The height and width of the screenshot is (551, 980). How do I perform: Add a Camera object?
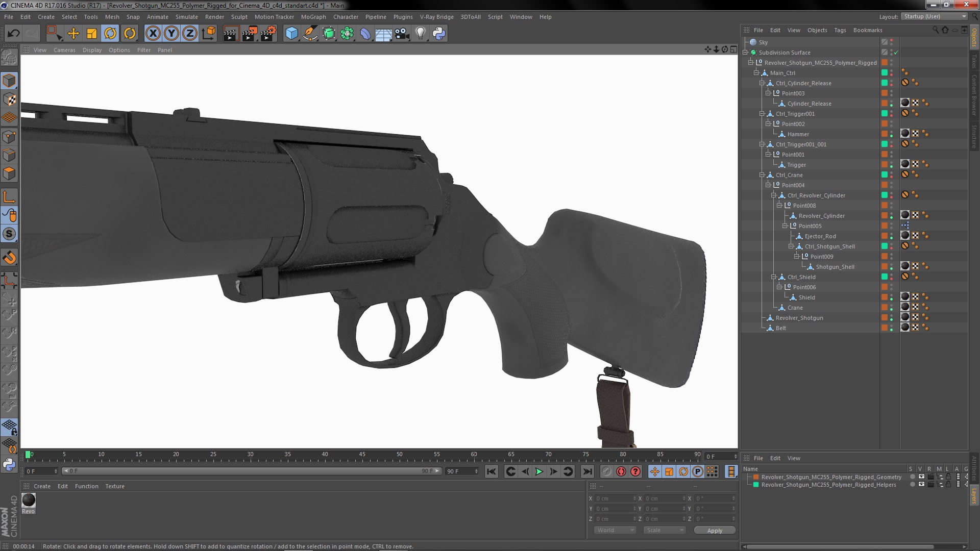tap(402, 34)
